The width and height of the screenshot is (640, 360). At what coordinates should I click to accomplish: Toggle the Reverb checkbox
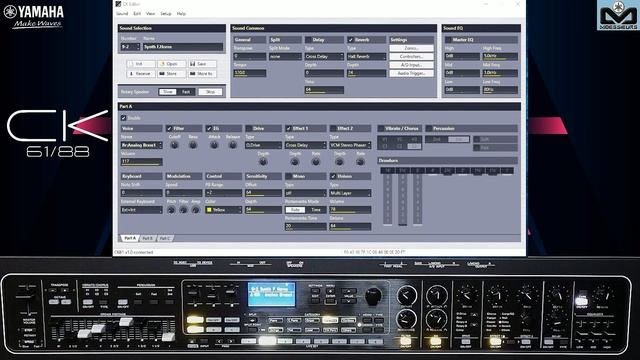tap(351, 40)
